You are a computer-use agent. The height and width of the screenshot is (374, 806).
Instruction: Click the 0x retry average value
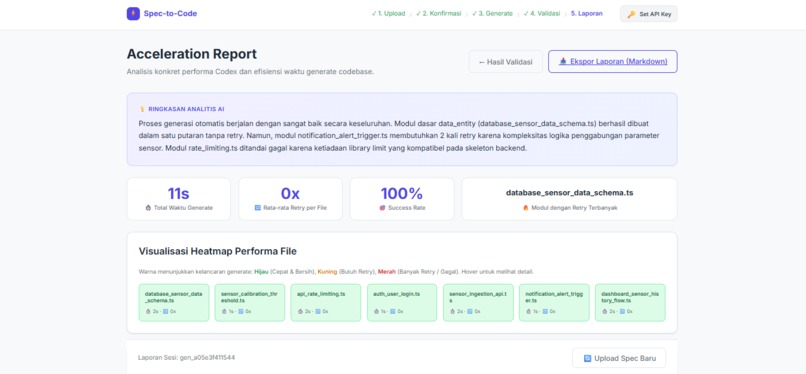290,194
